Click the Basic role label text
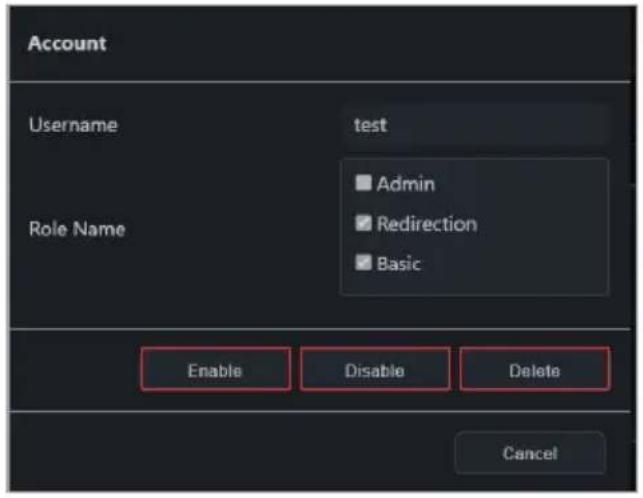 point(399,263)
